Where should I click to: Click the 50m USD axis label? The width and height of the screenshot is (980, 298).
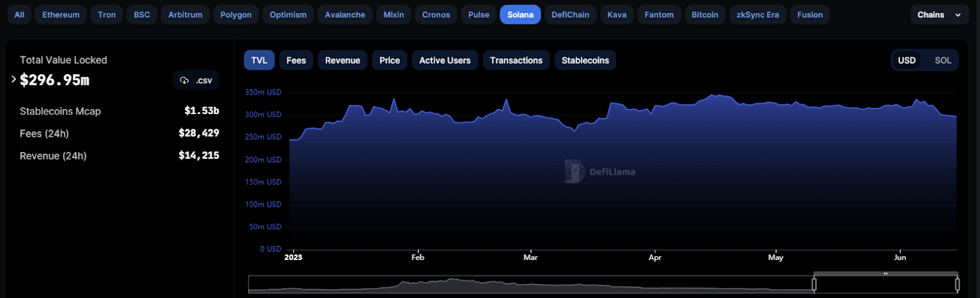[x=265, y=227]
